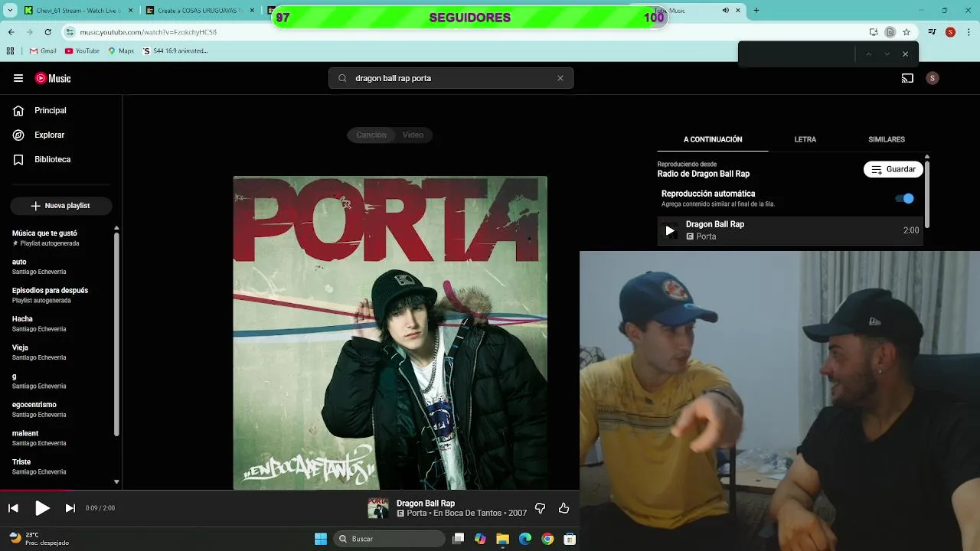Toggle Reproducción automática switch
This screenshot has width=980, height=551.
click(x=904, y=198)
